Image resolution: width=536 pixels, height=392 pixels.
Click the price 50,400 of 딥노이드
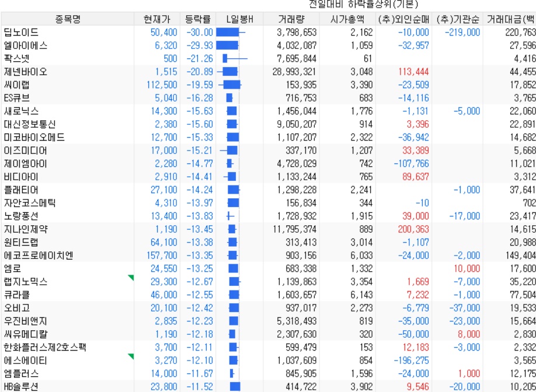[163, 33]
